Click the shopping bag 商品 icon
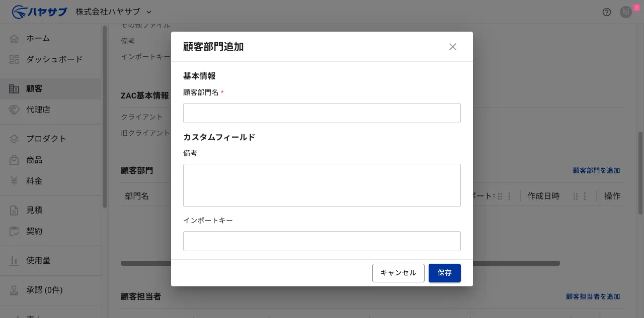This screenshot has height=318, width=644. [14, 160]
